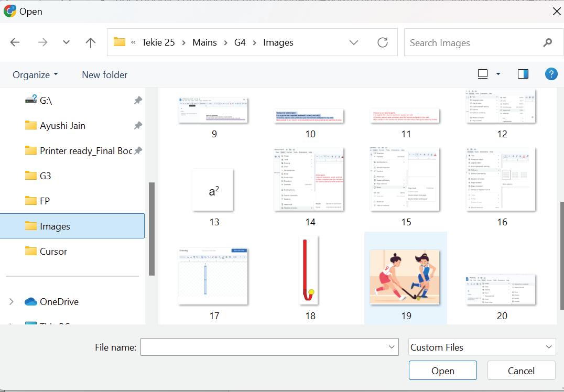Viewport: 564px width, 392px height.
Task: Click the File name input field
Action: click(269, 347)
